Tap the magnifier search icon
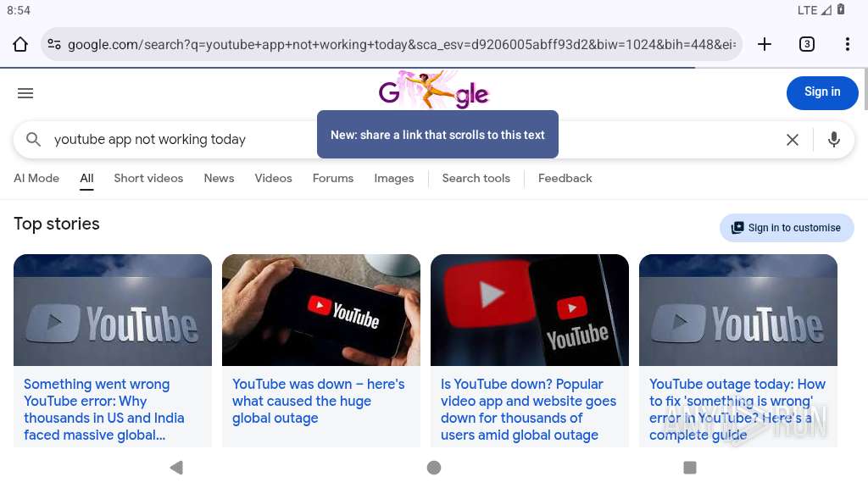868x488 pixels. pyautogui.click(x=34, y=140)
